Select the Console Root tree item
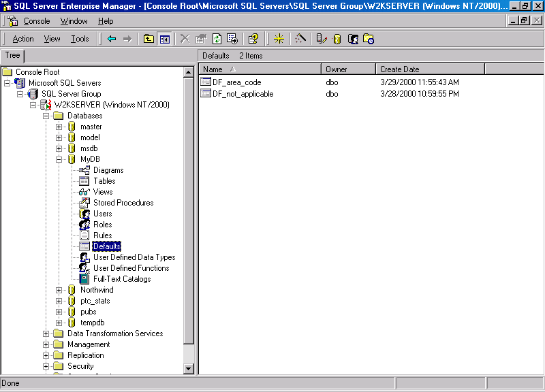The height and width of the screenshot is (392, 545). tap(37, 72)
